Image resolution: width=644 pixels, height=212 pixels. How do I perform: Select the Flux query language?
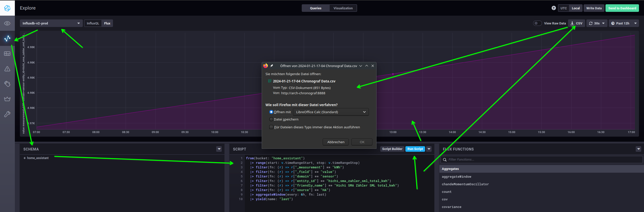(x=107, y=23)
